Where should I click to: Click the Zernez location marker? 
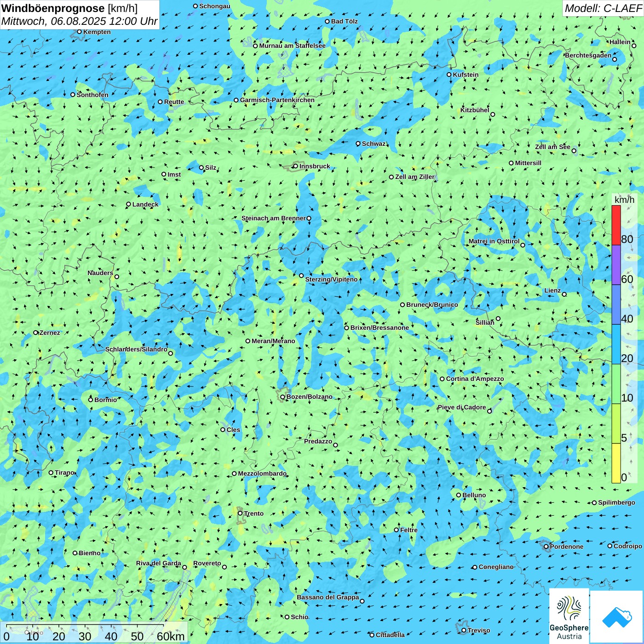(x=35, y=333)
